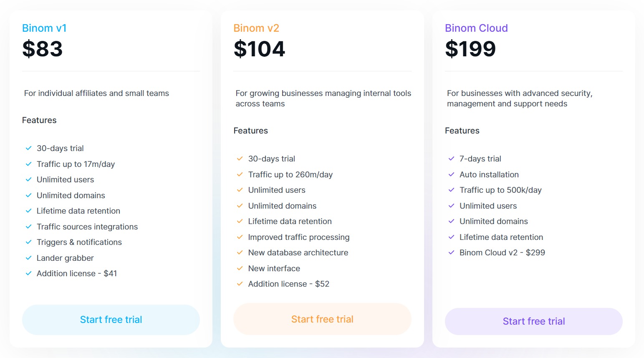
Task: Click the Binom v1 Start free trial button
Action: coord(111,320)
